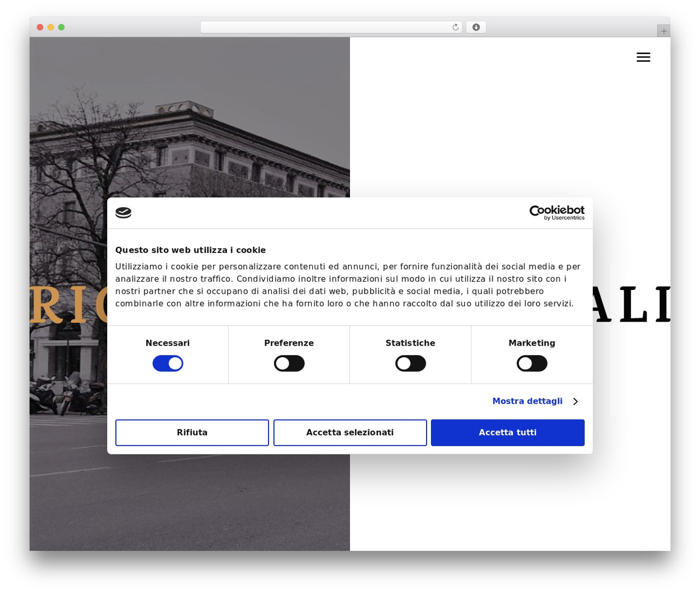Click the green fullscreen window button
The image size is (700, 593).
point(61,27)
